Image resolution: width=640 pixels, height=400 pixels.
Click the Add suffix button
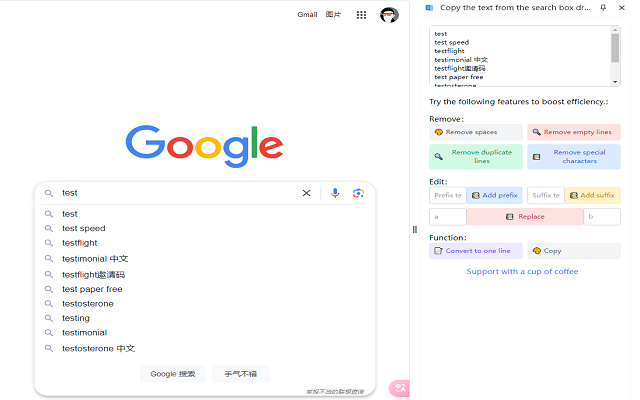coord(593,196)
